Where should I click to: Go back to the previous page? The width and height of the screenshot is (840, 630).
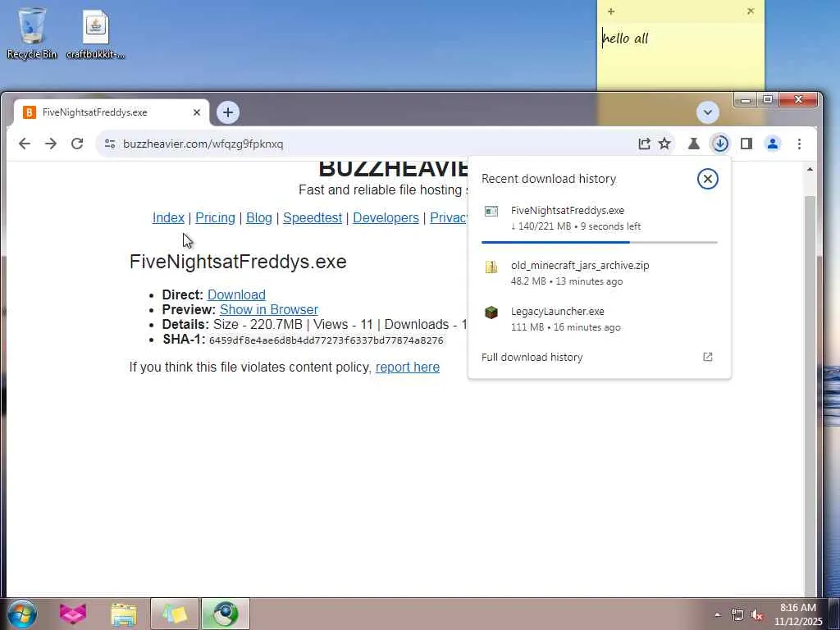[x=25, y=144]
